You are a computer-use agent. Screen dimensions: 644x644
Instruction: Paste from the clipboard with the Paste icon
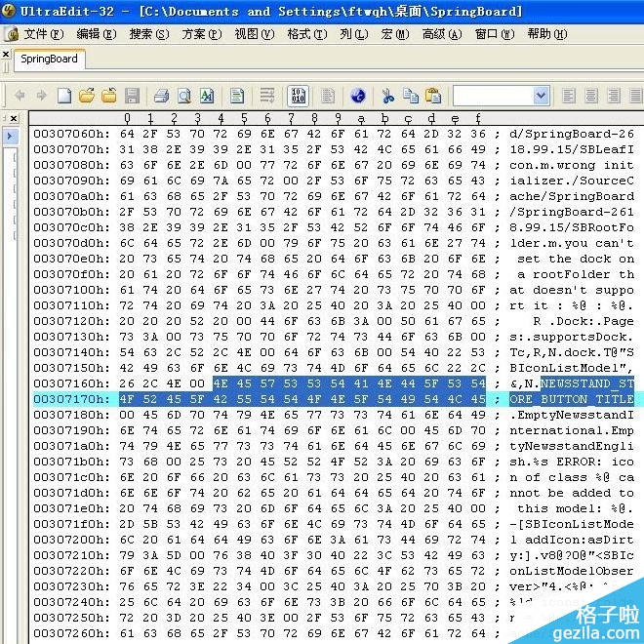(433, 96)
